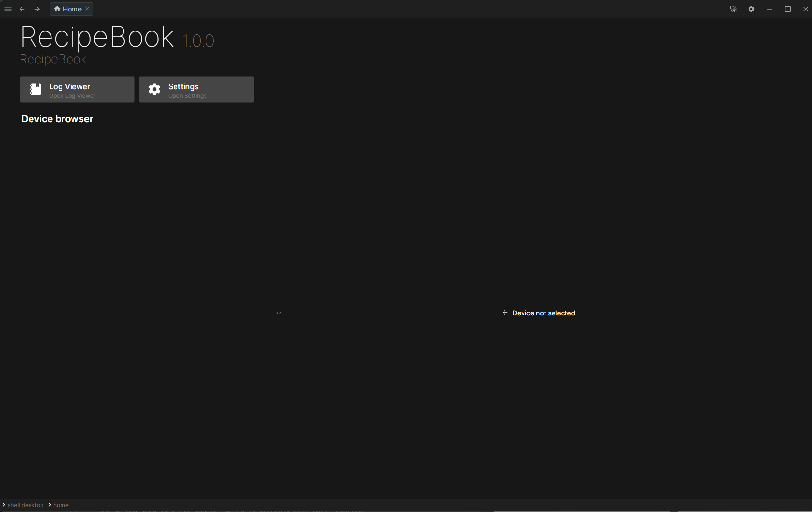Open settings via the title bar gear icon
This screenshot has width=812, height=512.
point(751,9)
